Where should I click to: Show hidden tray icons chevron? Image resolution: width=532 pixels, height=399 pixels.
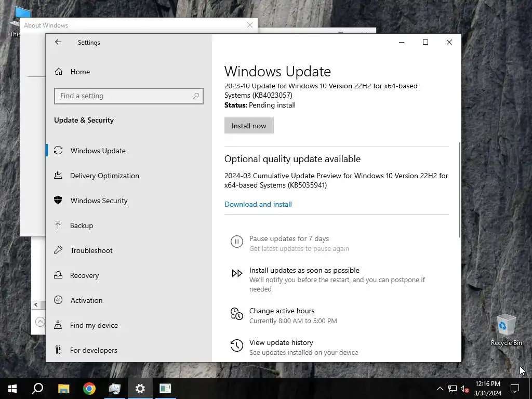[x=440, y=389]
